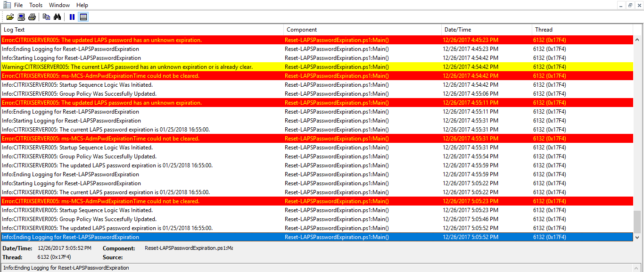This screenshot has height=272, width=644.
Task: Select the 4:55:31 PM could not be cleared row
Action: pyautogui.click(x=317, y=139)
